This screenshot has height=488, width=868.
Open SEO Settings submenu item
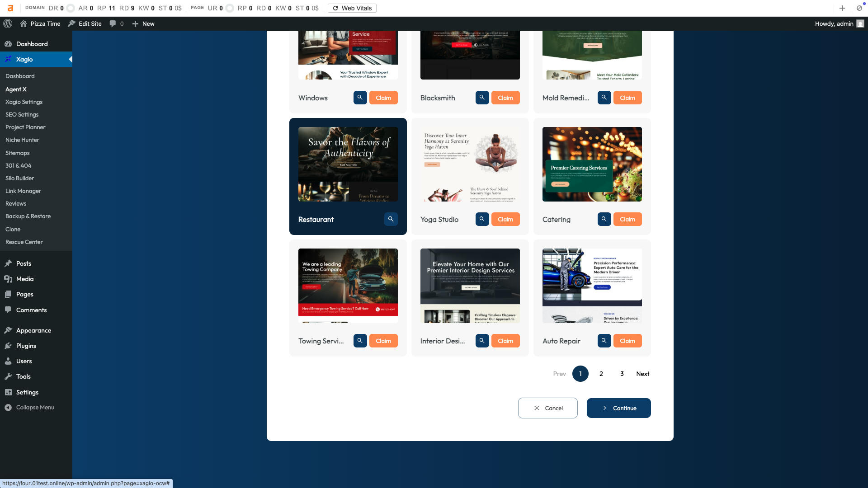coord(22,114)
